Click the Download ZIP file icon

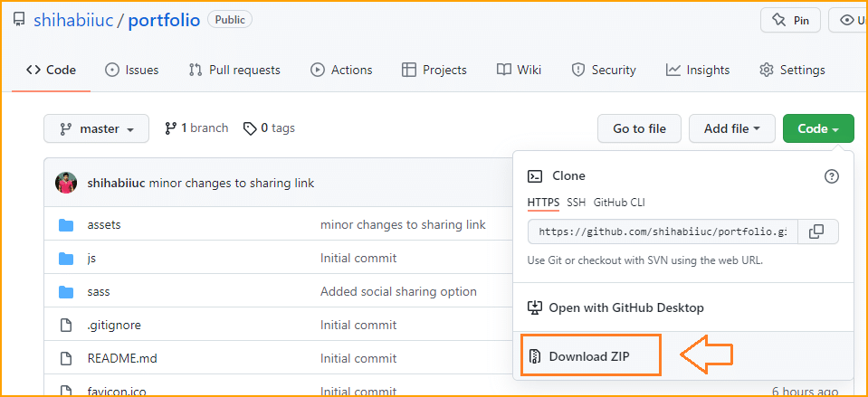535,356
